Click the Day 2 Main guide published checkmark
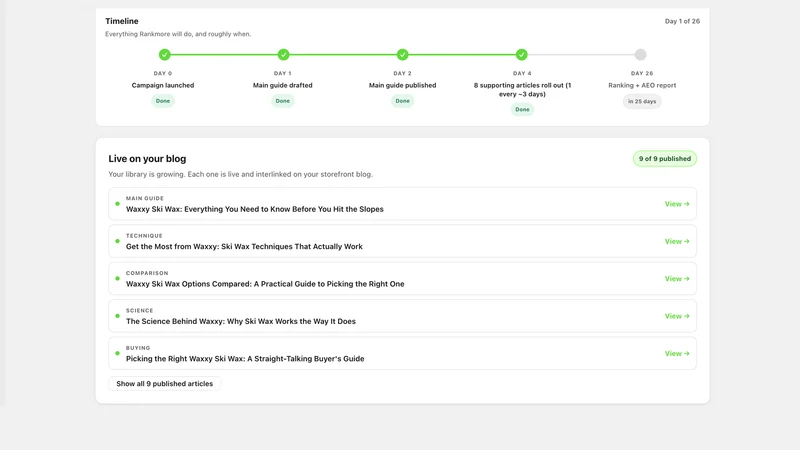The width and height of the screenshot is (800, 450). [x=403, y=55]
